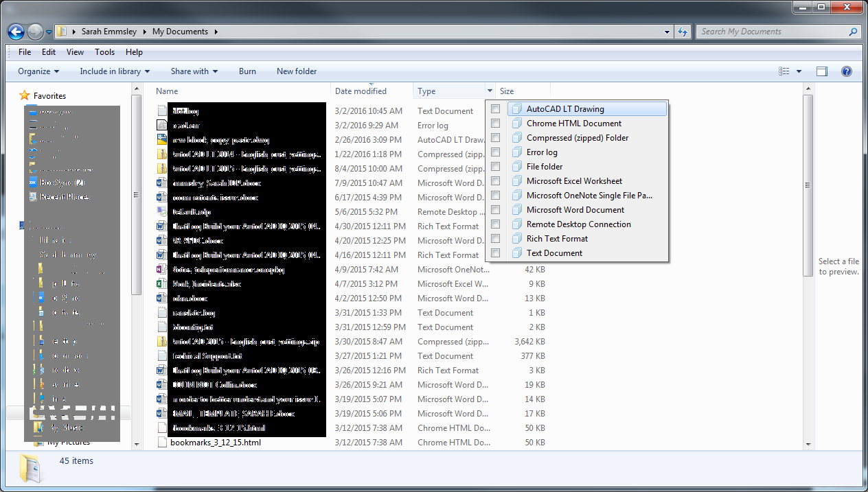
Task: Select the My Documents breadcrumb segment
Action: [180, 32]
